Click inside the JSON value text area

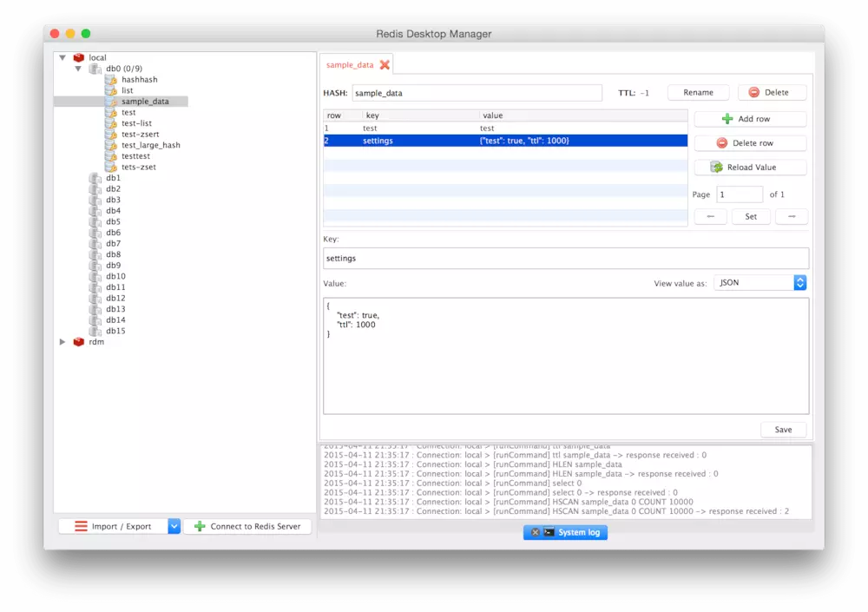pos(566,356)
